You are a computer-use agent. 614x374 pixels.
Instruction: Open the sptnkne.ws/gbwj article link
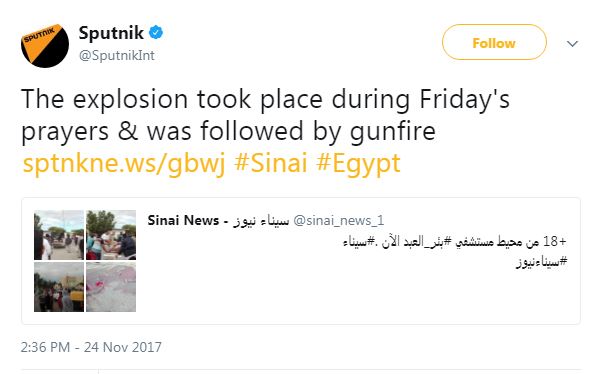(x=124, y=163)
